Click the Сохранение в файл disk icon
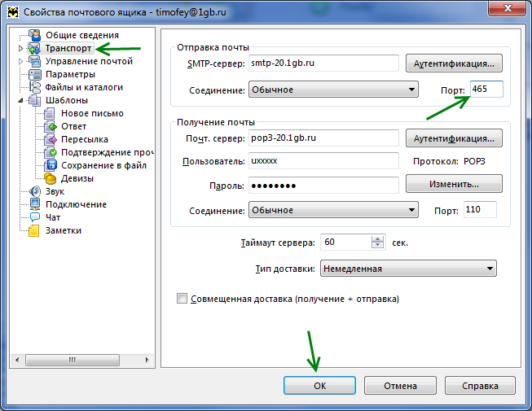Viewport: 532px width, 411px height. [51, 165]
